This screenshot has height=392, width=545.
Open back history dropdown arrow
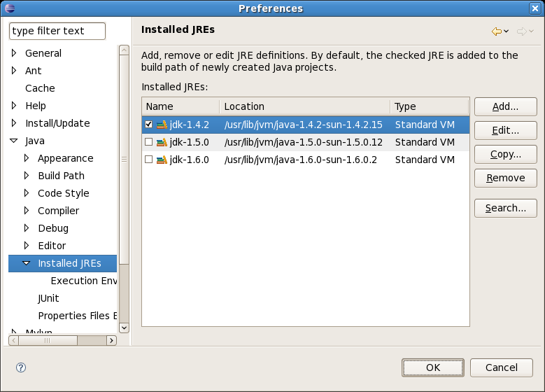tap(507, 31)
